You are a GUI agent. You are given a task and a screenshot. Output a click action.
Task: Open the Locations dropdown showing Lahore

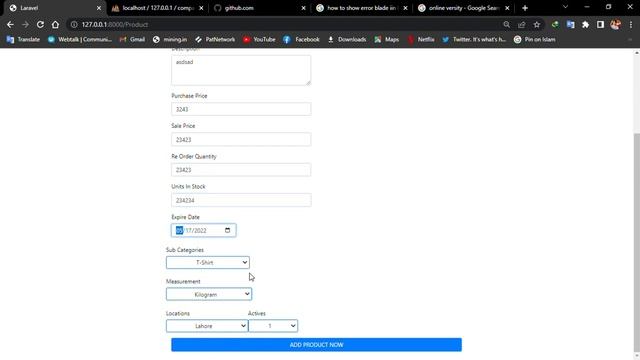(x=207, y=326)
